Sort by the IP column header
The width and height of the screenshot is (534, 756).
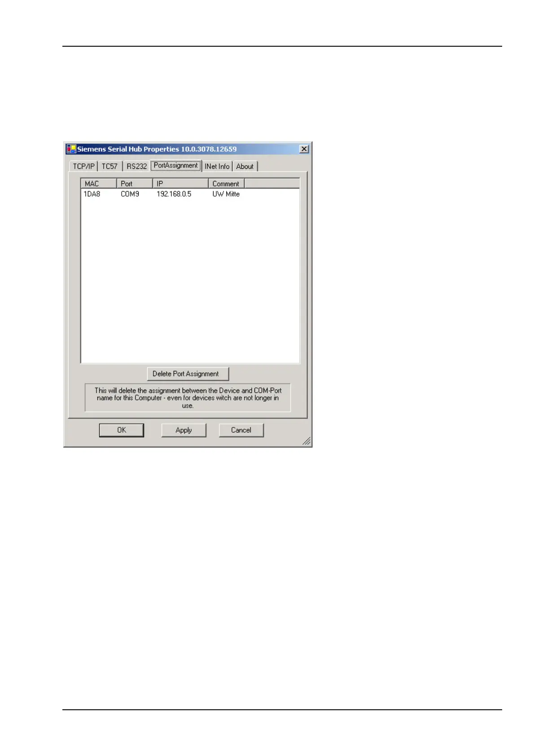click(x=180, y=184)
